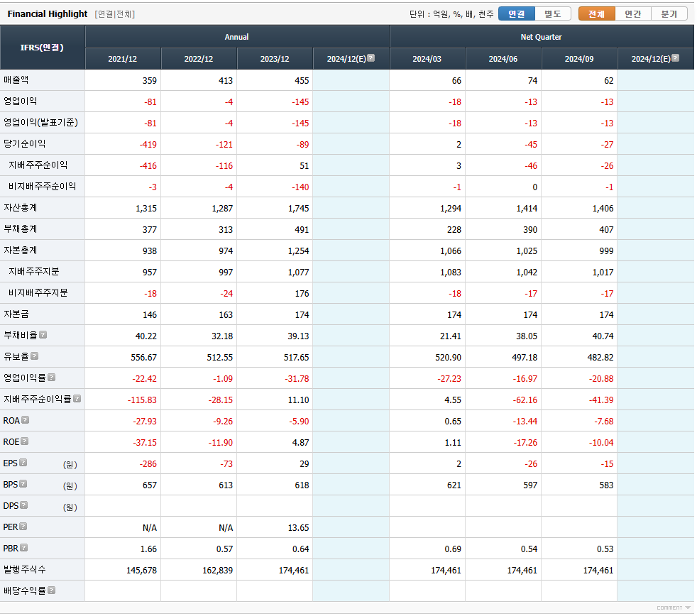Click the Annual group header
This screenshot has width=697, height=616.
237,37
